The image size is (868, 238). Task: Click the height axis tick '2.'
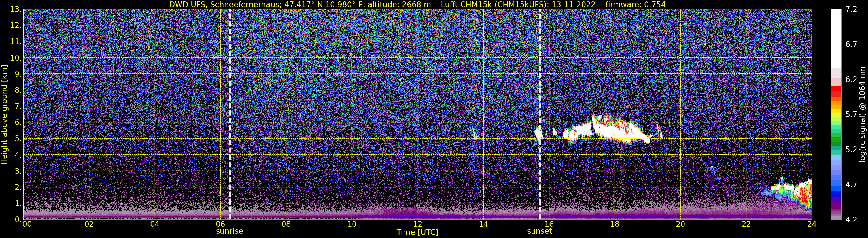(x=18, y=188)
